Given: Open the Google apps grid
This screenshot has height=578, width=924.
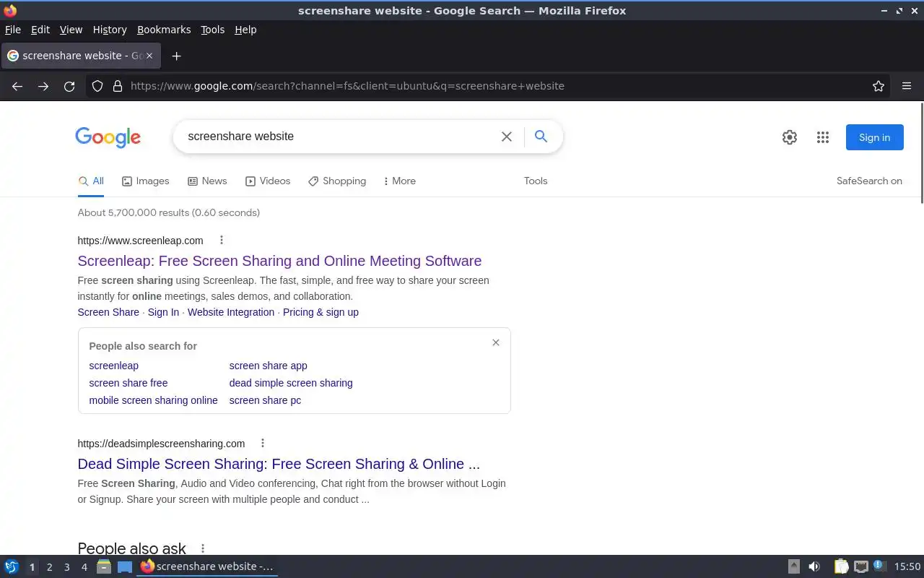Looking at the screenshot, I should tap(823, 137).
